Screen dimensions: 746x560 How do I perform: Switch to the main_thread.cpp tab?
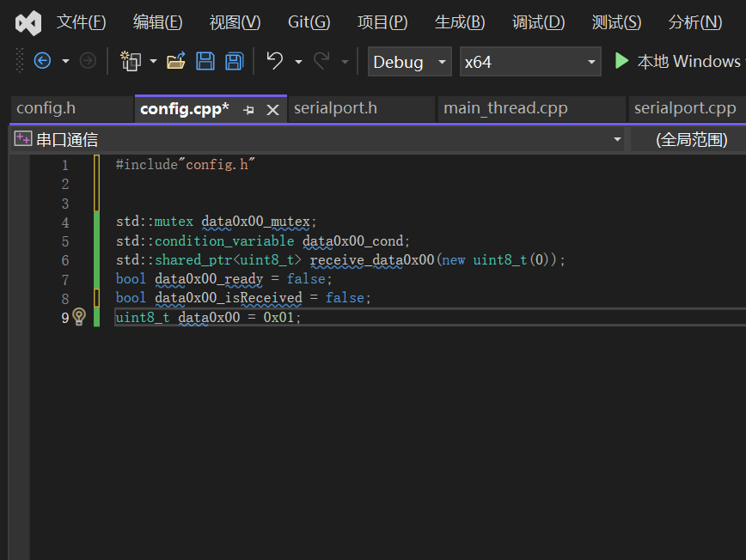click(x=531, y=109)
